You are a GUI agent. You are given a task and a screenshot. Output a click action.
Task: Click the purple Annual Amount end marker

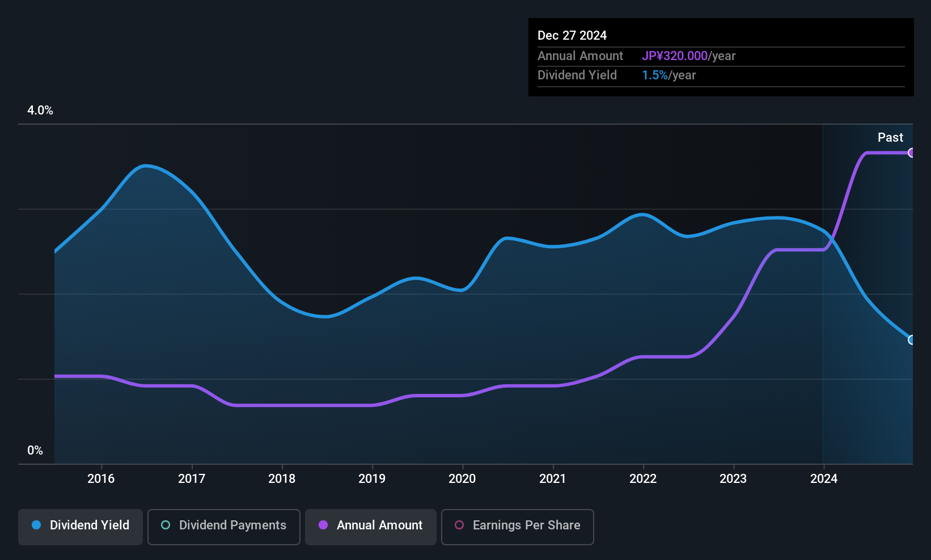(911, 152)
